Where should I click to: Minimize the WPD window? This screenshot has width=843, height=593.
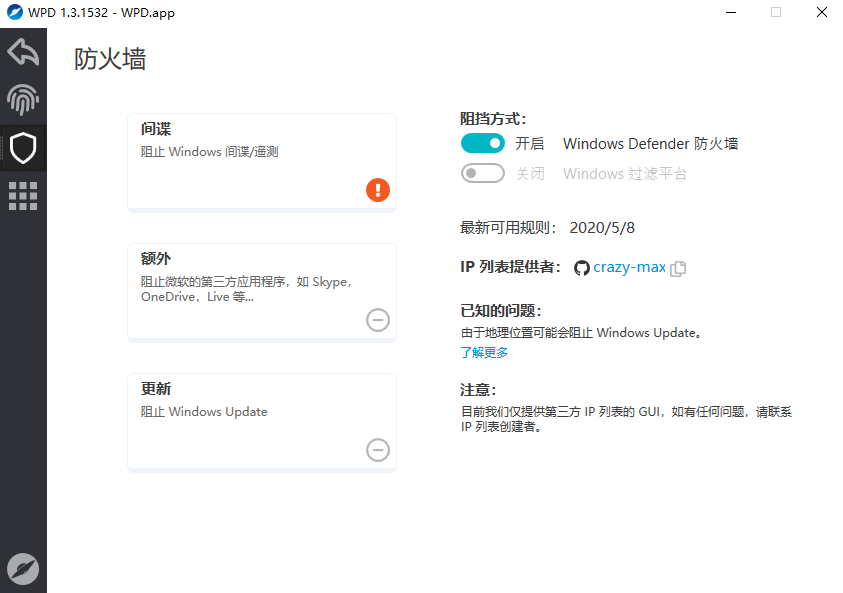pos(731,12)
